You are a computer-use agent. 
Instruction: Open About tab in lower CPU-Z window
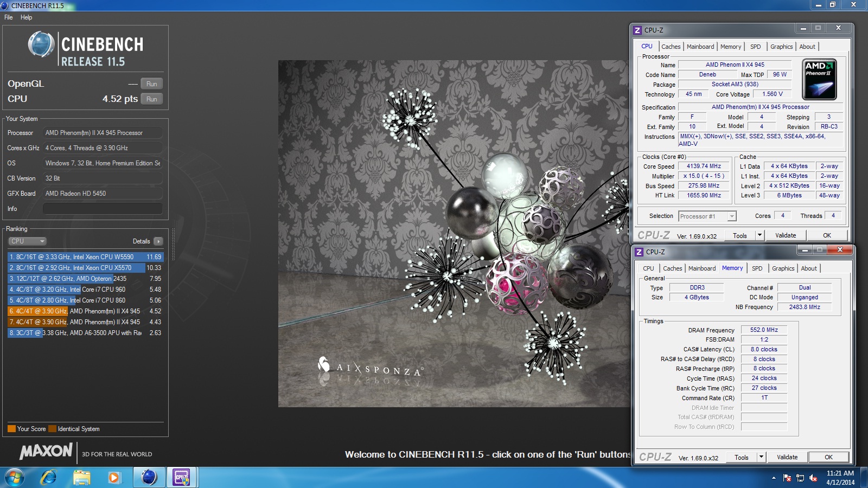pos(809,268)
